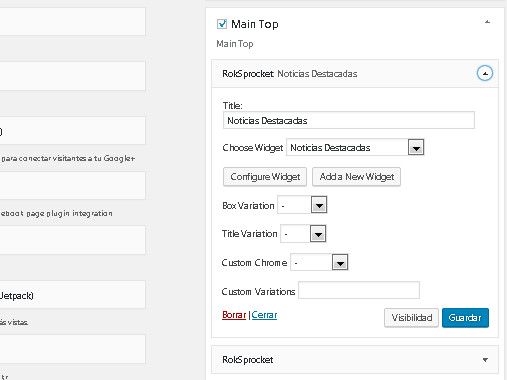Click the RokSprocket Noticias Destacadas header title
507x380 pixels.
(x=290, y=74)
